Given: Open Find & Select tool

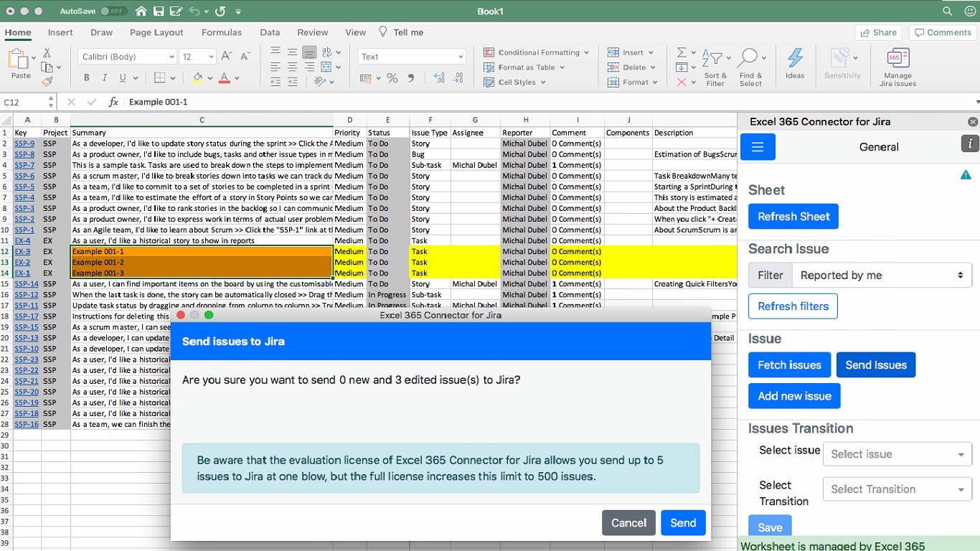Looking at the screenshot, I should [750, 67].
